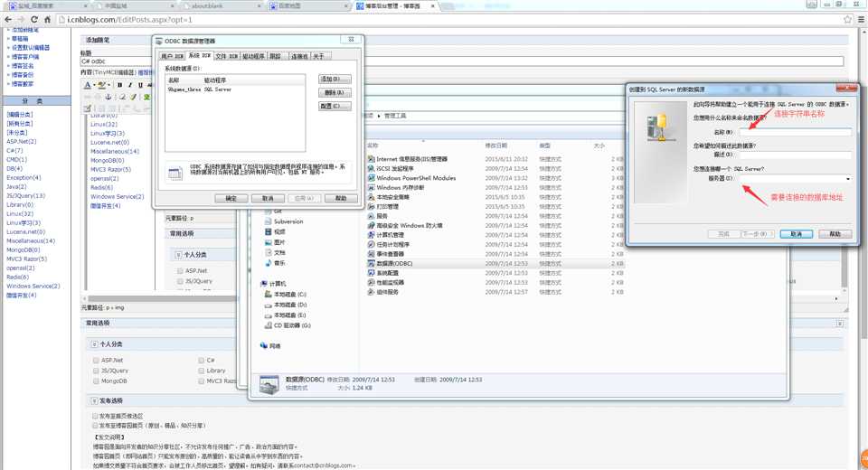Switch to 用户 DSN tab
868x470 pixels.
[172, 56]
